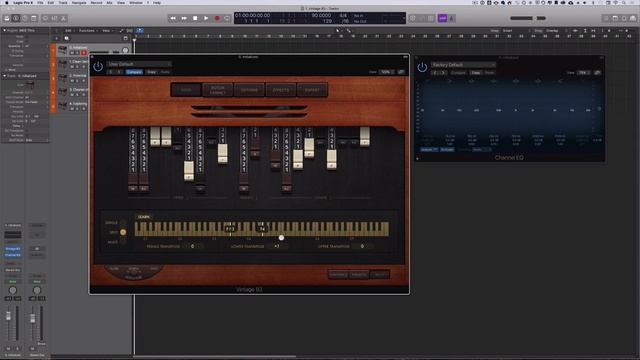Toggle the Metronome icon next to purple button
This screenshot has width=640, height=360.
point(452,18)
